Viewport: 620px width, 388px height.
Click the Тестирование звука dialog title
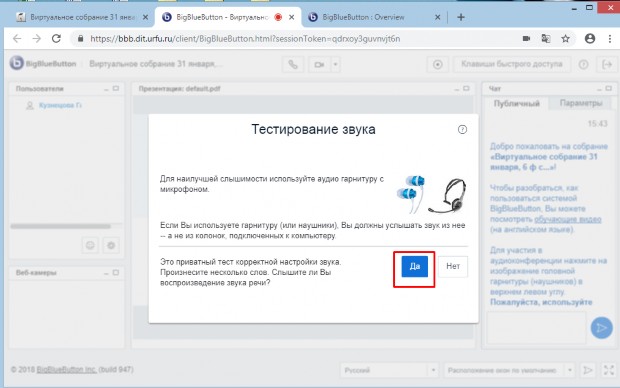(x=313, y=129)
